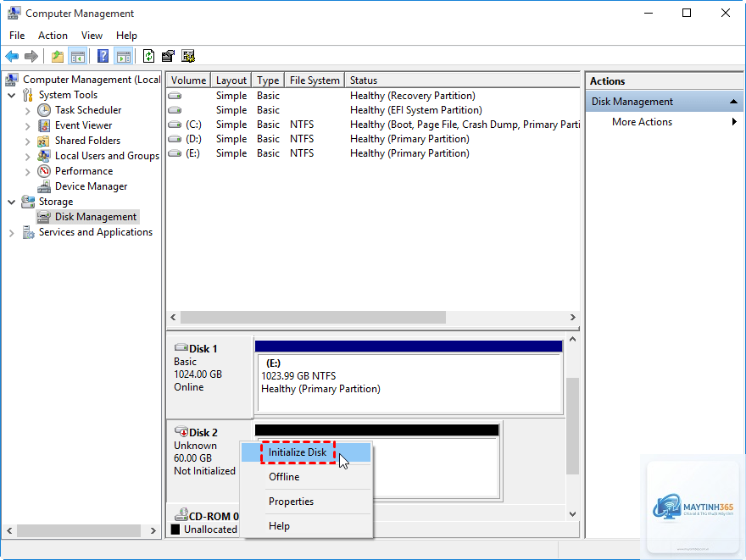Click the Services and Applications icon
The width and height of the screenshot is (746, 560).
coord(28,232)
